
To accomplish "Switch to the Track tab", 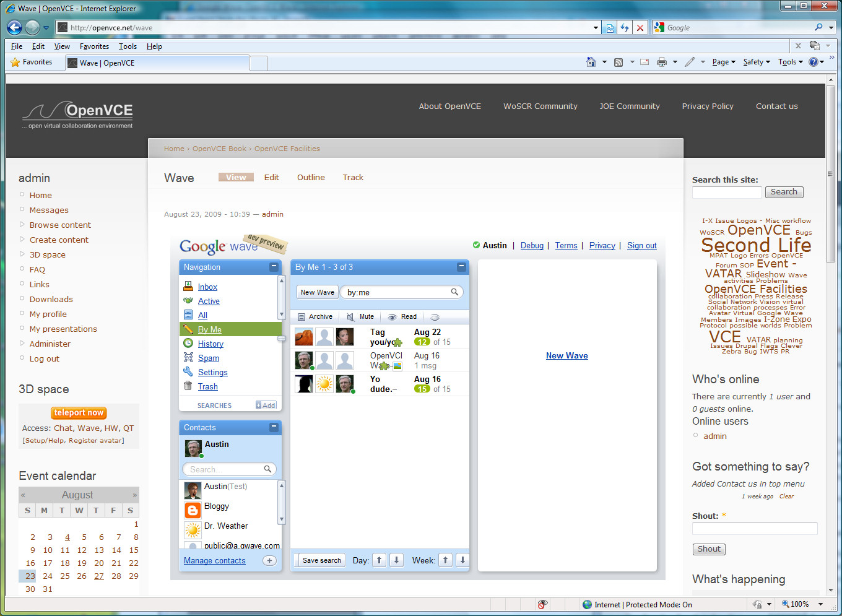I will coord(353,177).
